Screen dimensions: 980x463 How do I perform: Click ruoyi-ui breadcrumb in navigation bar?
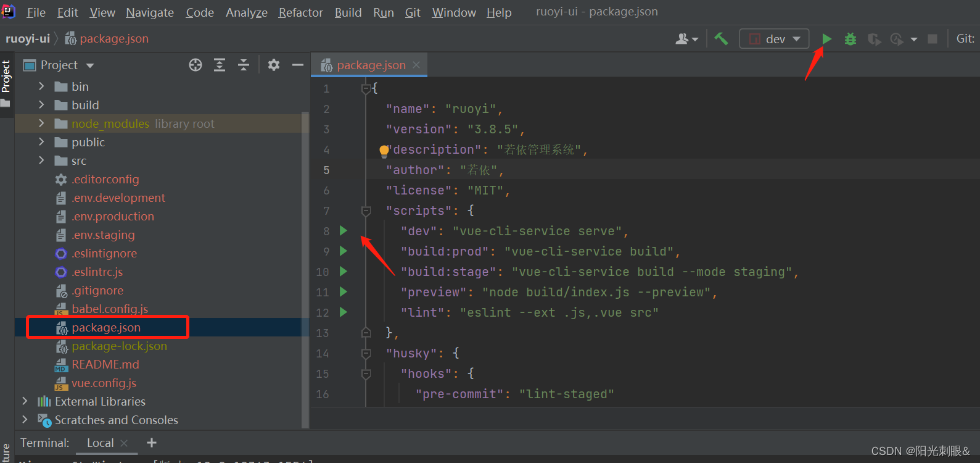coord(28,39)
